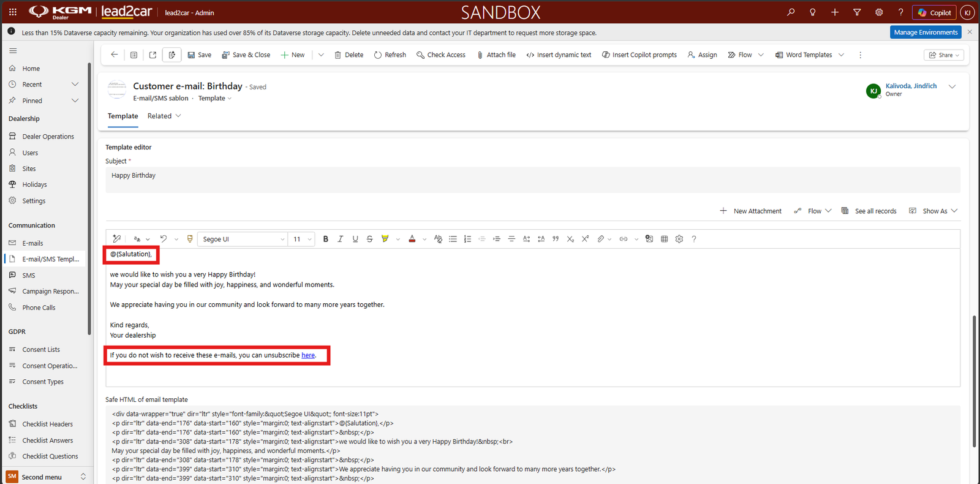Open the Copilot panel button
The width and height of the screenshot is (980, 484).
coord(934,12)
